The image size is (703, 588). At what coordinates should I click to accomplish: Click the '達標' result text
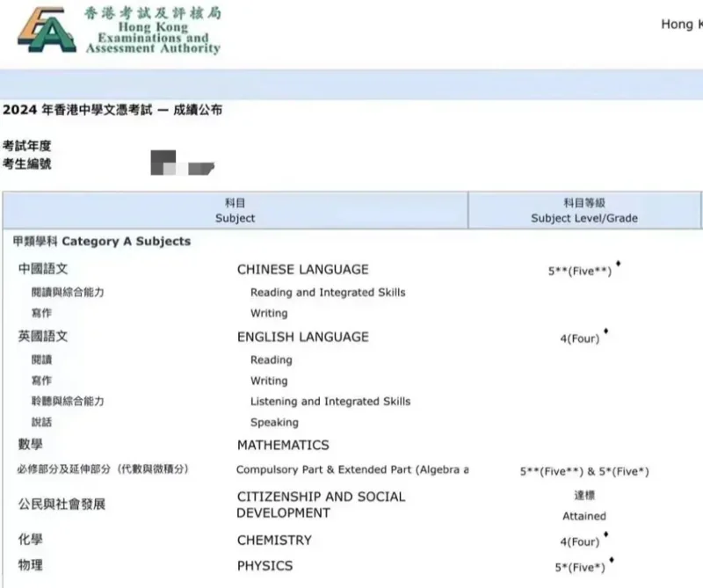[x=584, y=495]
